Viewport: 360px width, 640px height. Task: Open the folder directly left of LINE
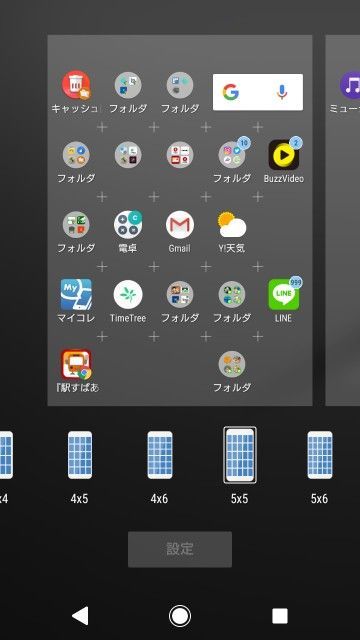[x=232, y=294]
